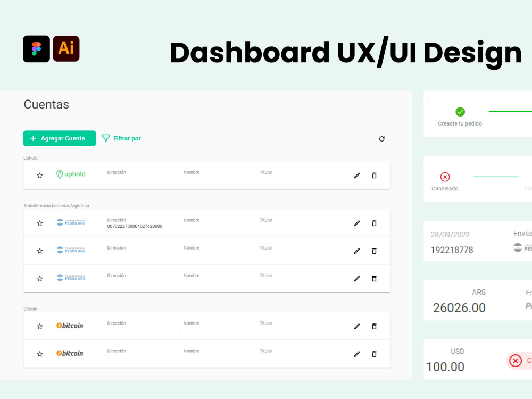
Task: Click the Dashboard UX/UI Design title
Action: (346, 53)
